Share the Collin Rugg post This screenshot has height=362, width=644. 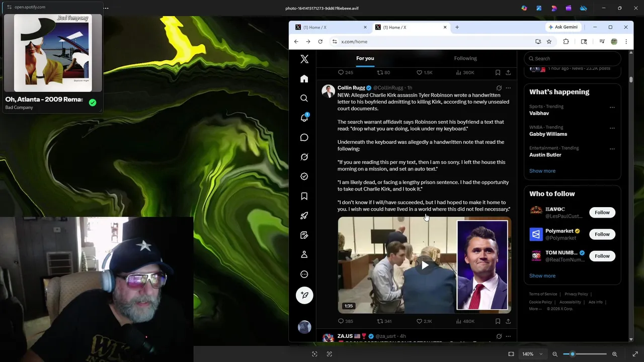pos(508,321)
